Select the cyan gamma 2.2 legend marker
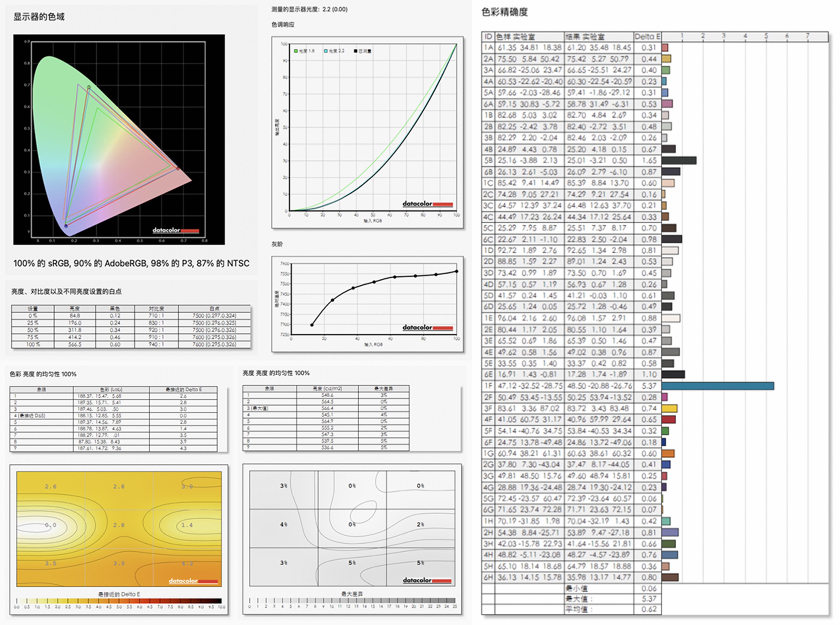The height and width of the screenshot is (625, 840). 326,51
